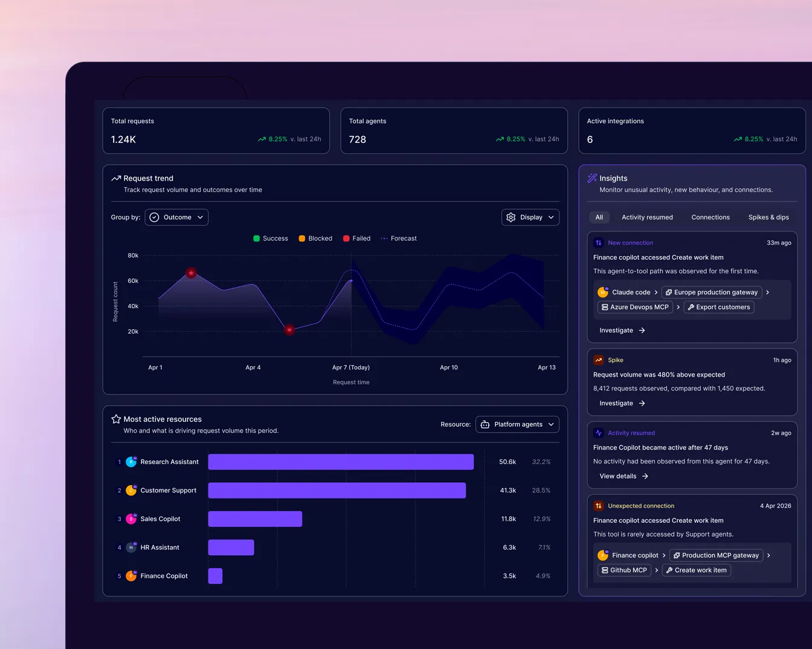The height and width of the screenshot is (649, 812).
Task: Click the Activity resumed pulse icon
Action: tap(599, 433)
